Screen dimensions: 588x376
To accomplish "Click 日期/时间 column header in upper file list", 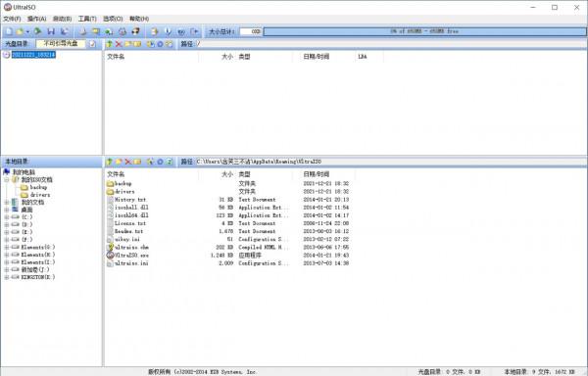I will coord(323,57).
